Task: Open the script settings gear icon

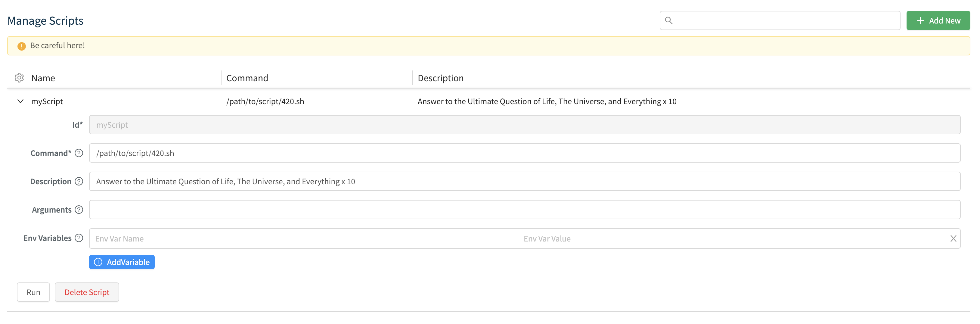Action: click(x=19, y=78)
